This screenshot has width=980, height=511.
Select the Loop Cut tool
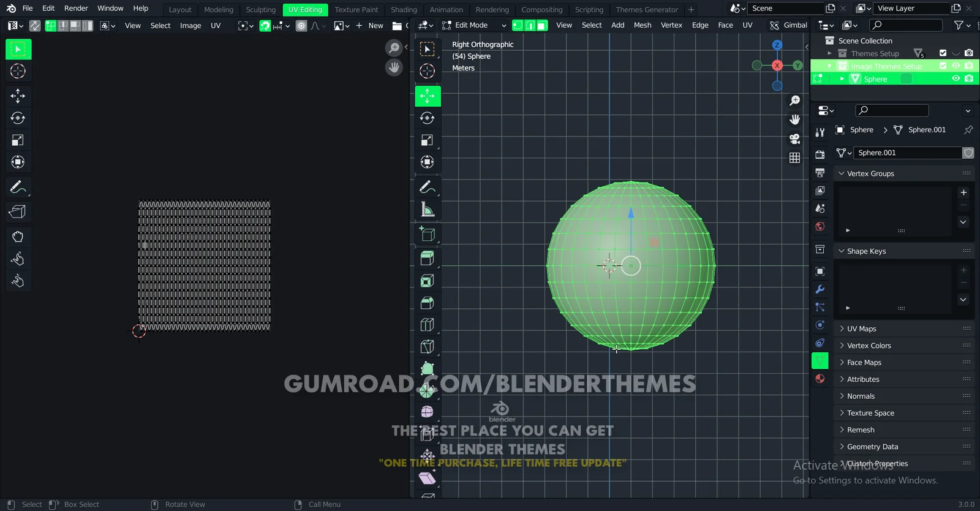tap(428, 325)
